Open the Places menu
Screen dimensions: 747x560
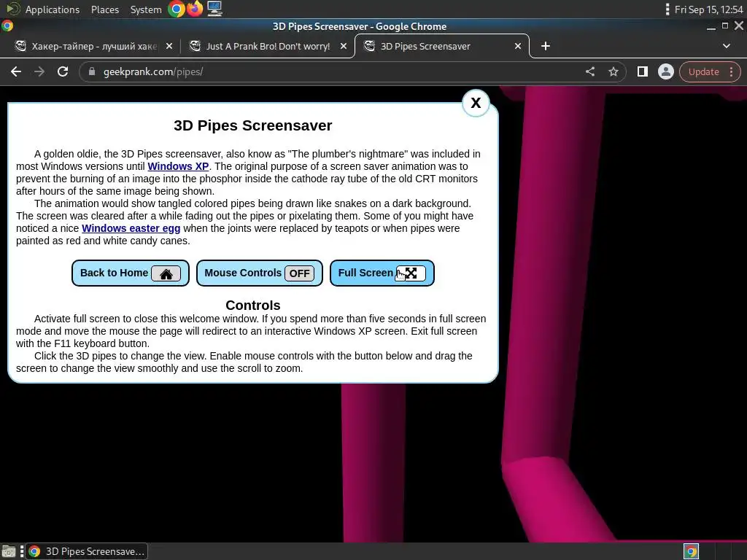(105, 9)
